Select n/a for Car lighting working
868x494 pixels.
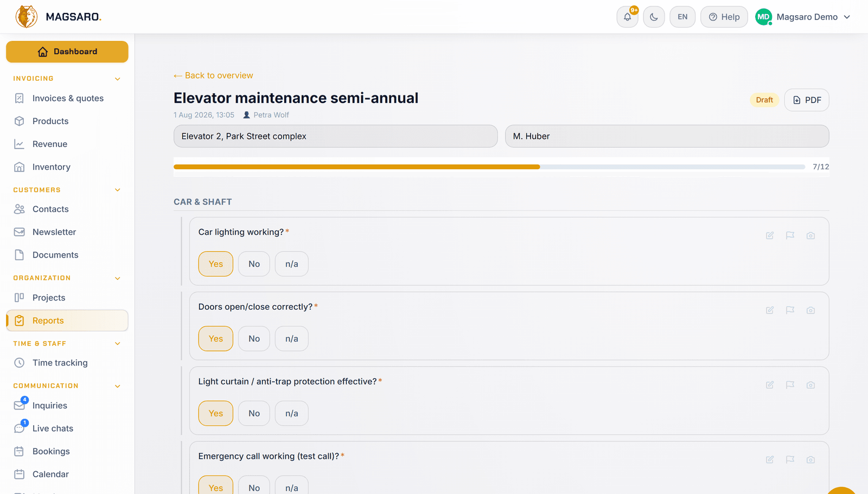pos(292,264)
